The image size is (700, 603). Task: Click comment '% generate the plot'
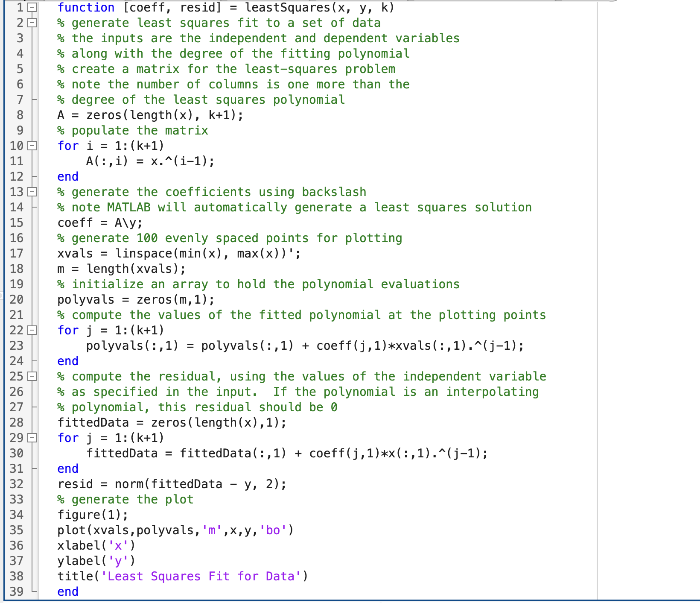(x=125, y=500)
